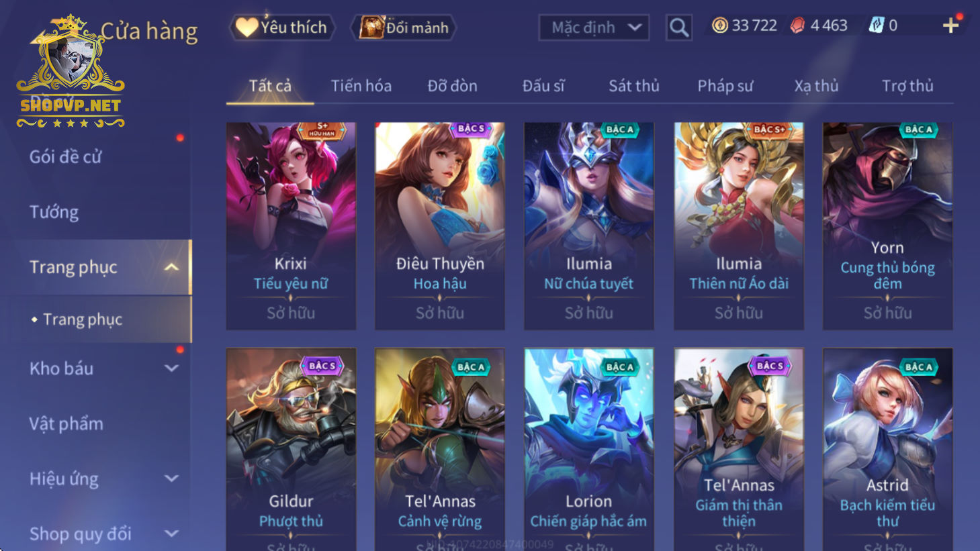Image resolution: width=980 pixels, height=551 pixels.
Task: Switch to the Sát thủ tab
Action: click(634, 86)
